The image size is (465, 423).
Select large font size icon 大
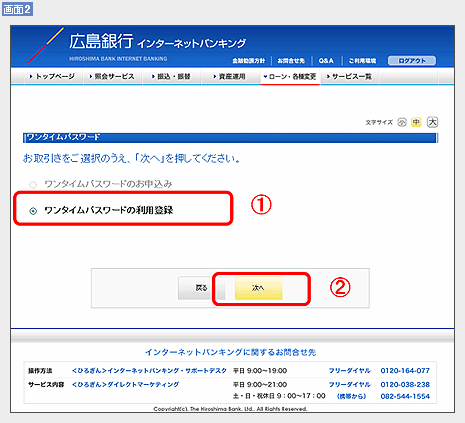pyautogui.click(x=432, y=122)
